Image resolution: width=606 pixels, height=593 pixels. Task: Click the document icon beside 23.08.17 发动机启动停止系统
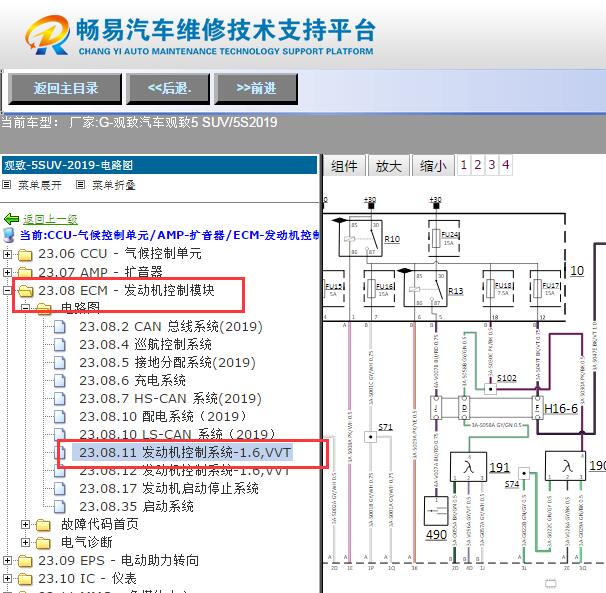(x=60, y=489)
